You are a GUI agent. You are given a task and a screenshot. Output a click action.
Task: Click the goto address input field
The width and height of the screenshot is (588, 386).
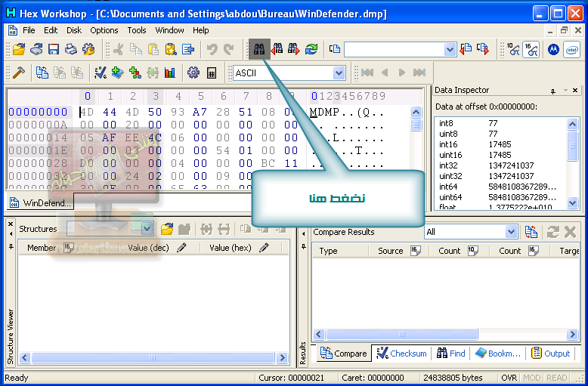(394, 49)
